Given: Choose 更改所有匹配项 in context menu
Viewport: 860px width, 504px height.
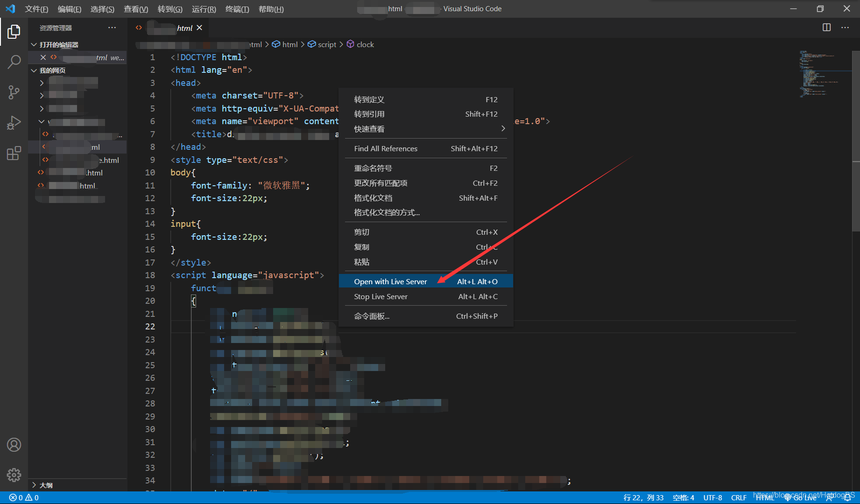Looking at the screenshot, I should point(426,183).
